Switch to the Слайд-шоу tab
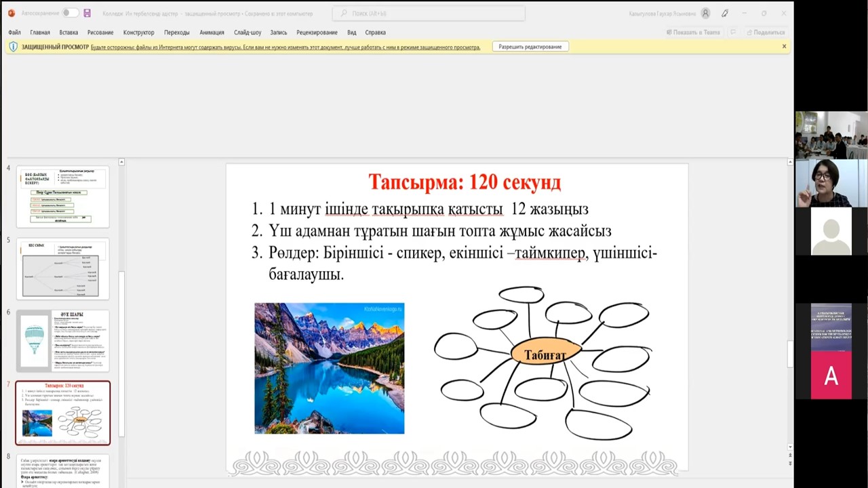This screenshot has height=488, width=868. 248,32
